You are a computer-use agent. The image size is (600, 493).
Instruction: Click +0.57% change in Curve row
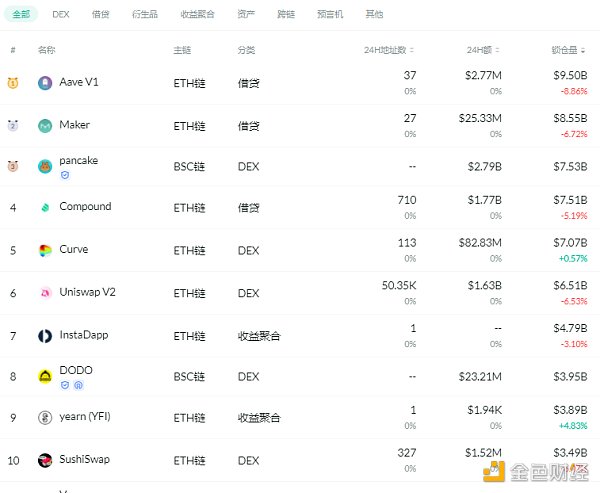[x=573, y=259]
